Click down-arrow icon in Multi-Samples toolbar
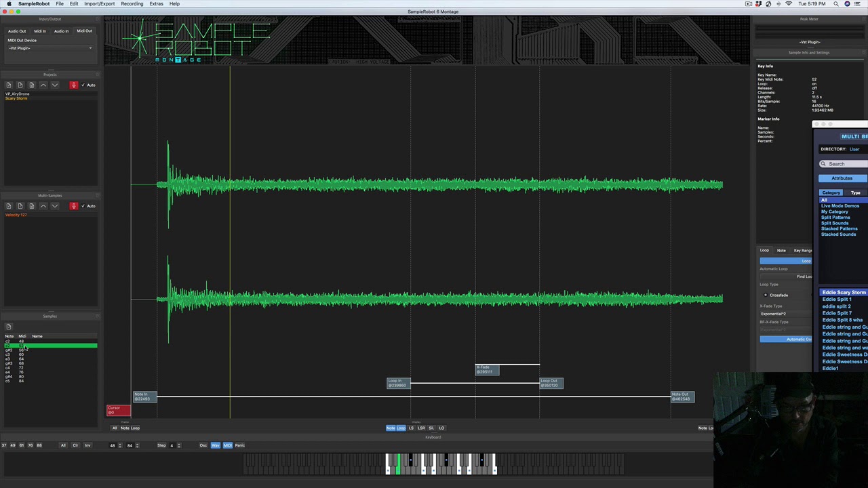 tap(55, 205)
